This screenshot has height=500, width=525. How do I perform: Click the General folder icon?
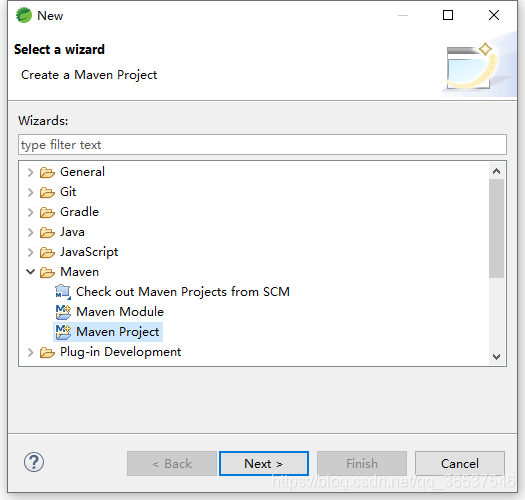click(47, 172)
